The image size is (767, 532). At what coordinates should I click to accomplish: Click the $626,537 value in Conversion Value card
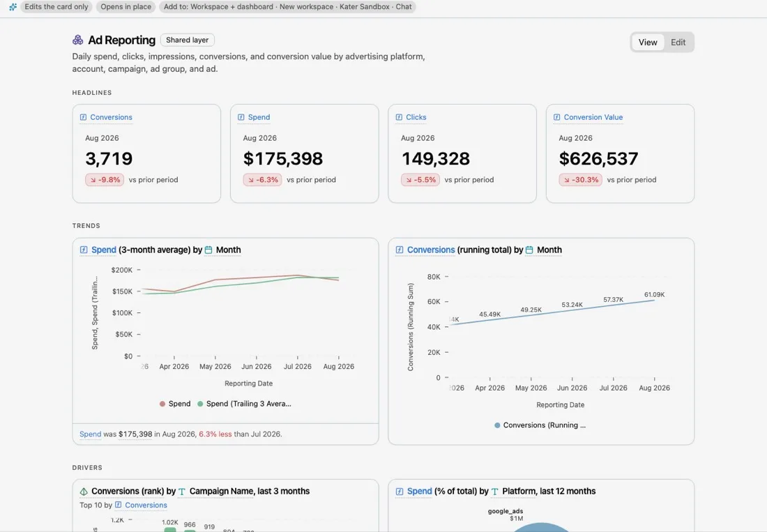[x=598, y=159]
